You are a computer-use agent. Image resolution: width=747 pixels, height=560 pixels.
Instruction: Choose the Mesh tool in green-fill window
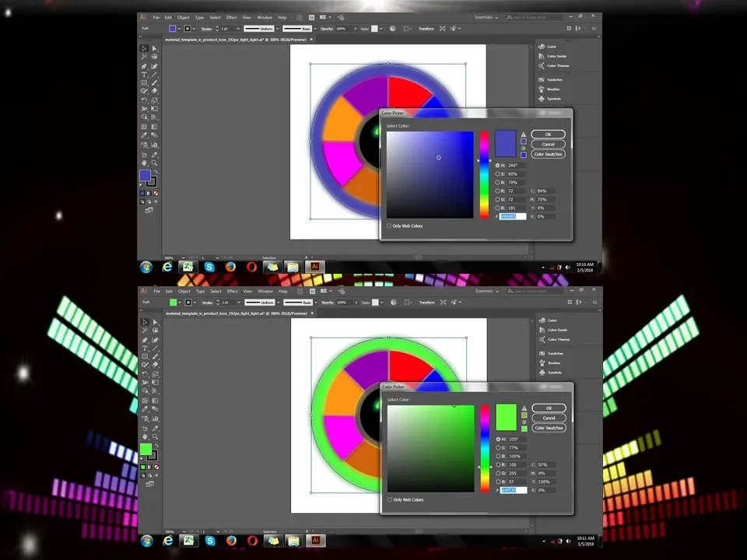(x=146, y=401)
